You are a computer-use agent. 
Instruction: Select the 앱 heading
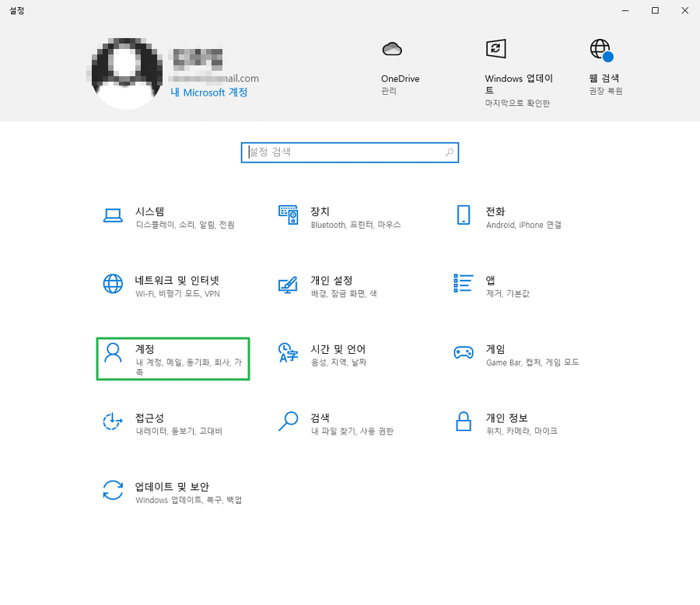pos(490,280)
